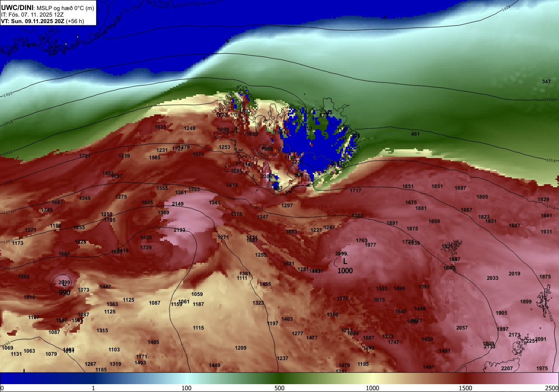Click the 1315 height value
Image resolution: width=559 pixels, height=392 pixels.
102,330
